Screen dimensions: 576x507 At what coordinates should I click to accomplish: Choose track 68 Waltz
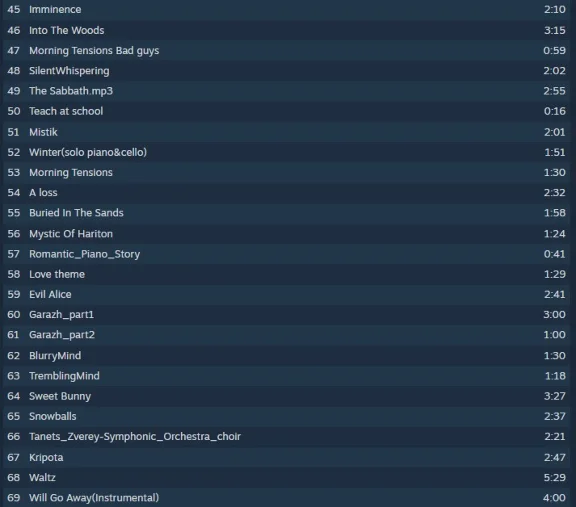(x=286, y=478)
